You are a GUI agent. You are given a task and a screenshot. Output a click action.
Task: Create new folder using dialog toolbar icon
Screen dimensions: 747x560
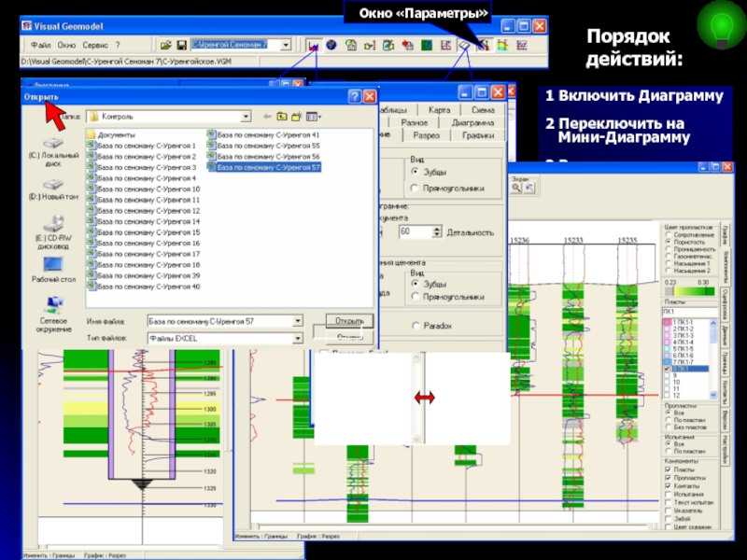tap(296, 117)
